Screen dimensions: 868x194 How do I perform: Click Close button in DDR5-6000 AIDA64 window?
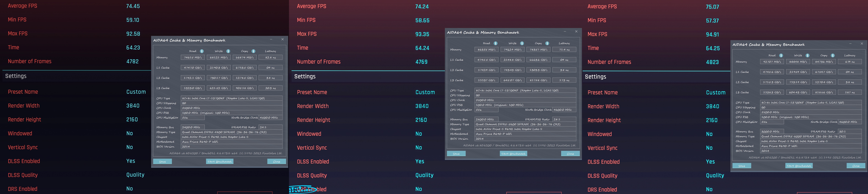coord(856,166)
